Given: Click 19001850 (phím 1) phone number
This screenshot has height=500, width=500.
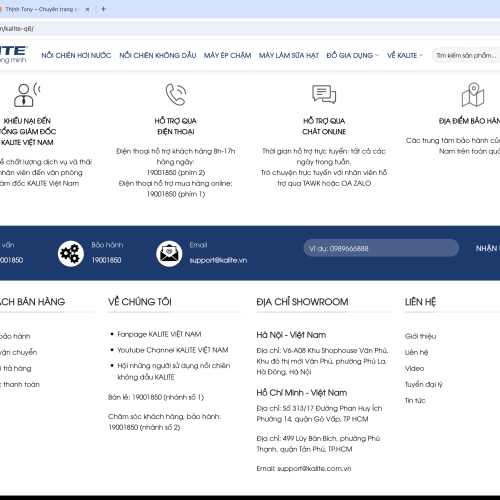Looking at the screenshot, I should tap(176, 194).
